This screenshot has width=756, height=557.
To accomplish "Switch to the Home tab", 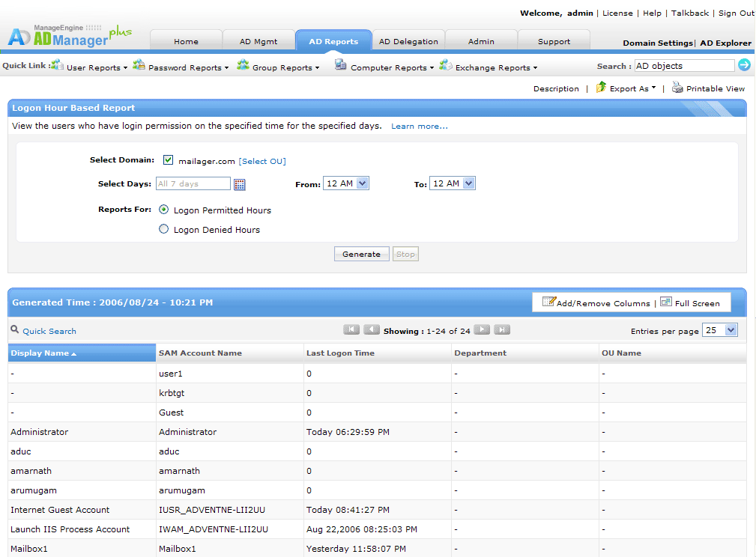I will [186, 41].
